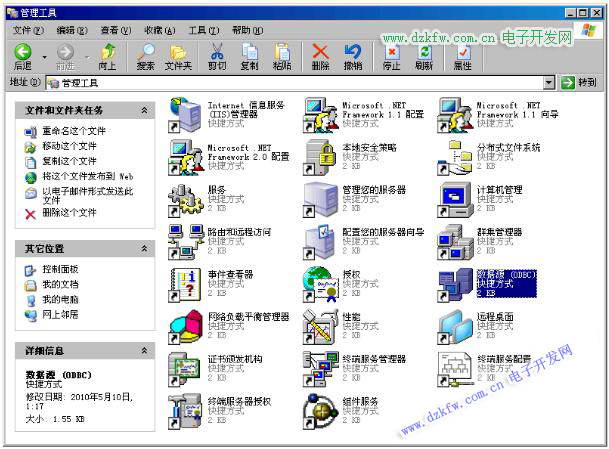The image size is (609, 449).
Task: Toggle the 文件夹 pane button
Action: (178, 57)
